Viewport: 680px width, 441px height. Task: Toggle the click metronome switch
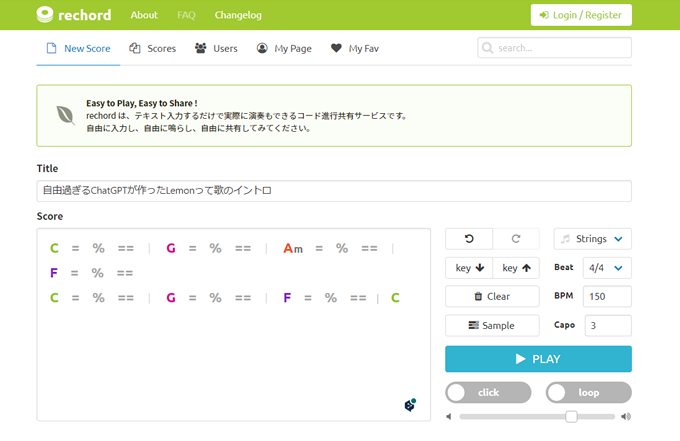(x=488, y=392)
